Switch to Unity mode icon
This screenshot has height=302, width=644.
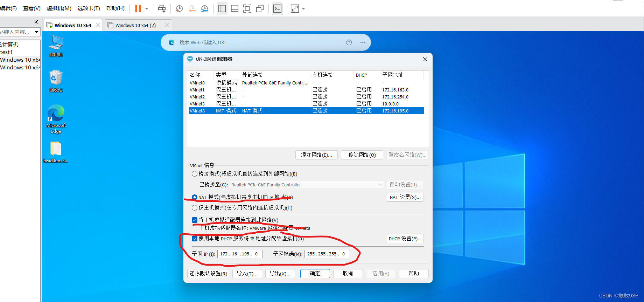(x=260, y=8)
